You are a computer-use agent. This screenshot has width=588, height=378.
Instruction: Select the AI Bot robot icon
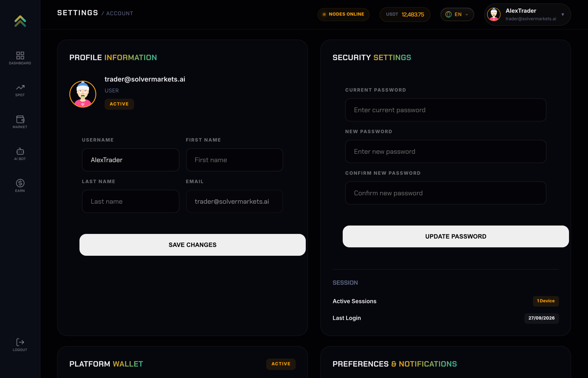pyautogui.click(x=20, y=151)
